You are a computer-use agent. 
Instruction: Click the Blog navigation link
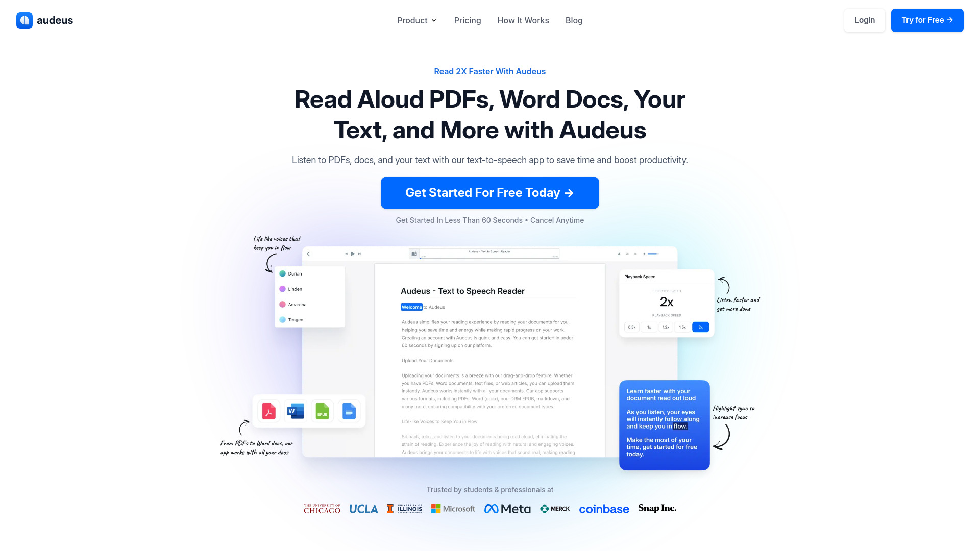tap(574, 20)
